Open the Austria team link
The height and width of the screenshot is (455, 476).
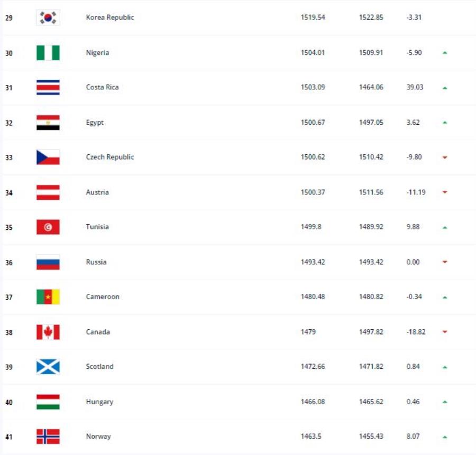point(97,192)
